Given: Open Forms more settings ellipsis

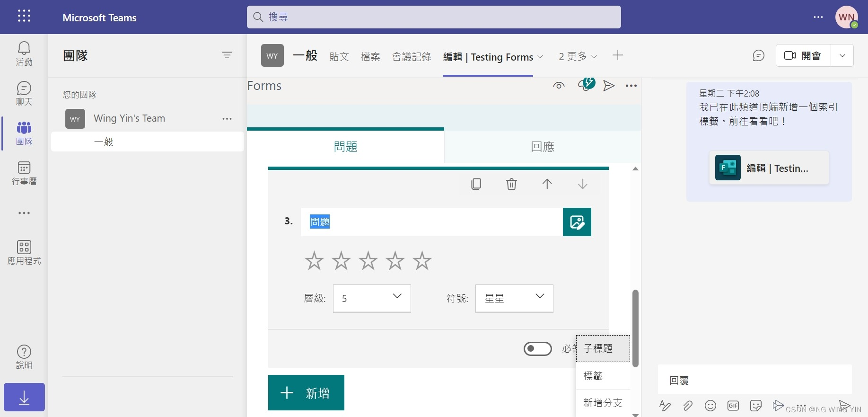Looking at the screenshot, I should (631, 86).
